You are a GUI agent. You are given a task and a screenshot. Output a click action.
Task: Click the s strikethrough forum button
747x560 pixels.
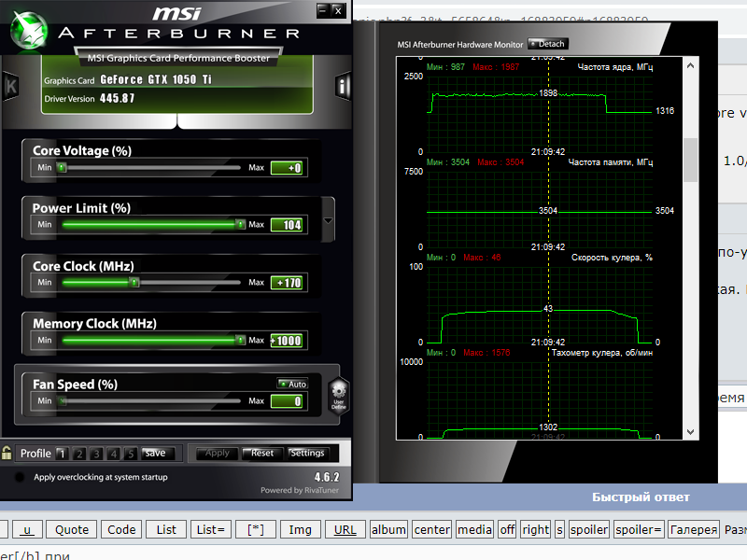559,529
